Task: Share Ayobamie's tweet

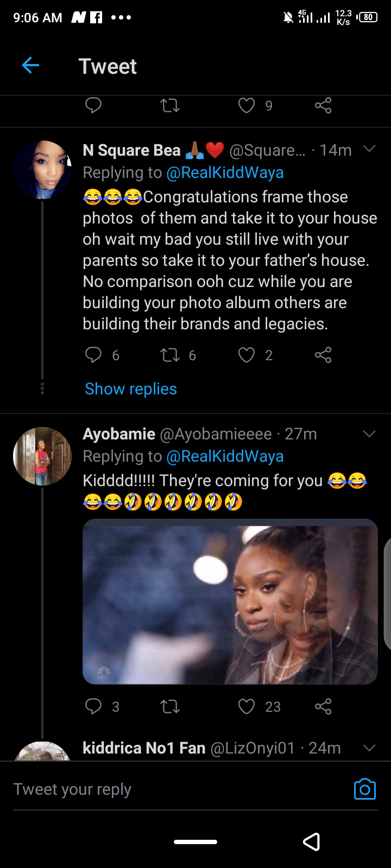Action: [323, 706]
